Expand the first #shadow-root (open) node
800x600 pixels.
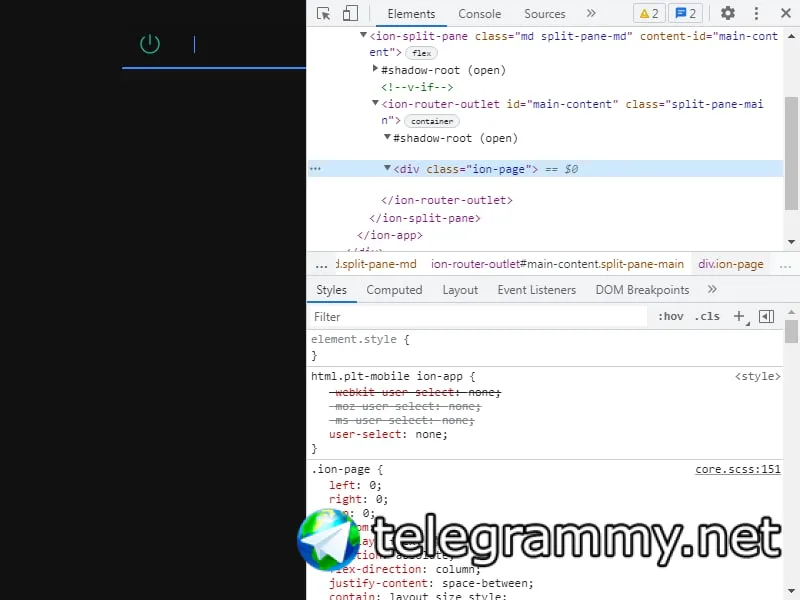pos(375,68)
